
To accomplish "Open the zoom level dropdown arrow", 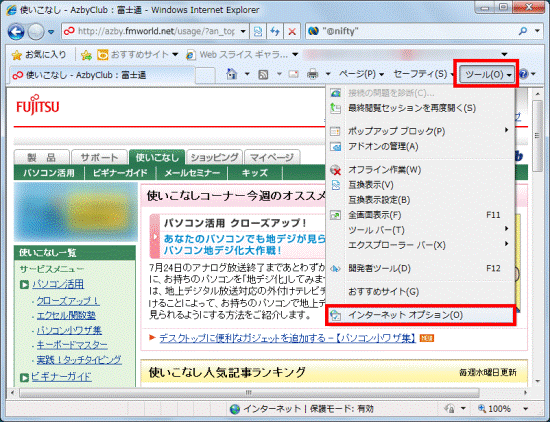I will pos(525,408).
